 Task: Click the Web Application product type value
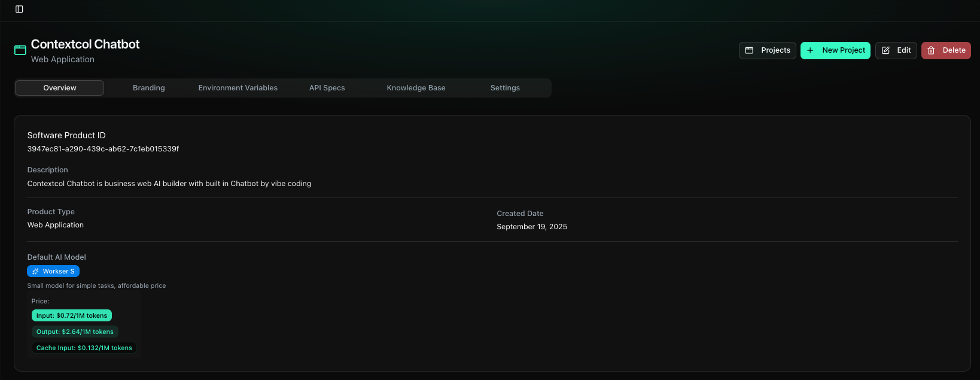[x=56, y=225]
